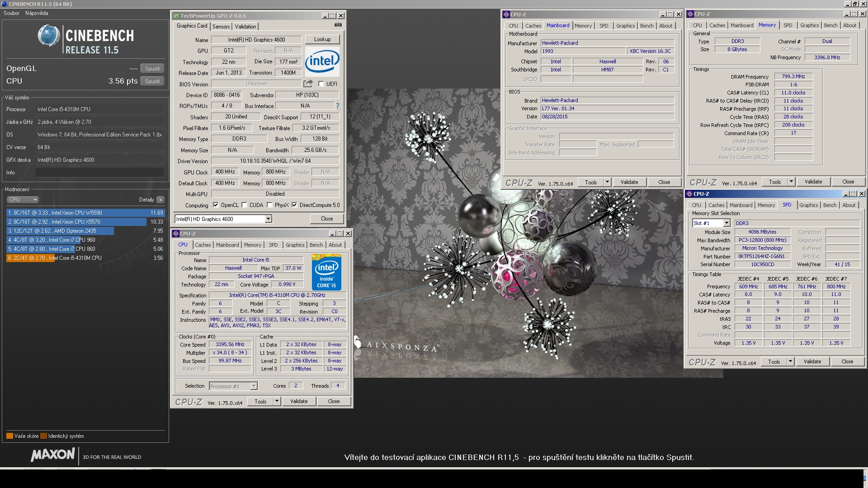Select the i5-4310M ranking row

coord(85,258)
